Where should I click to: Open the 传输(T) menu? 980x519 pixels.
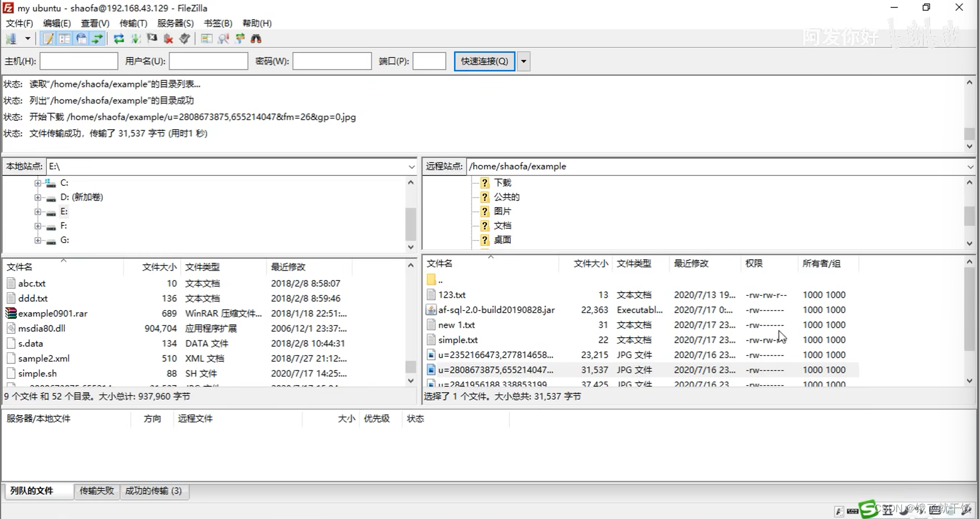click(x=133, y=23)
